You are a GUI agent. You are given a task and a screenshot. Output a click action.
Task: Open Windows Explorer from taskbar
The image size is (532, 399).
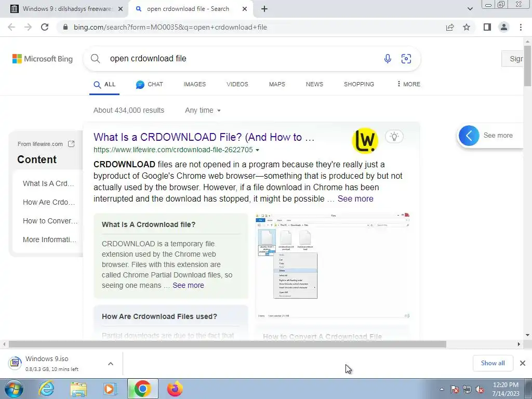pyautogui.click(x=78, y=389)
